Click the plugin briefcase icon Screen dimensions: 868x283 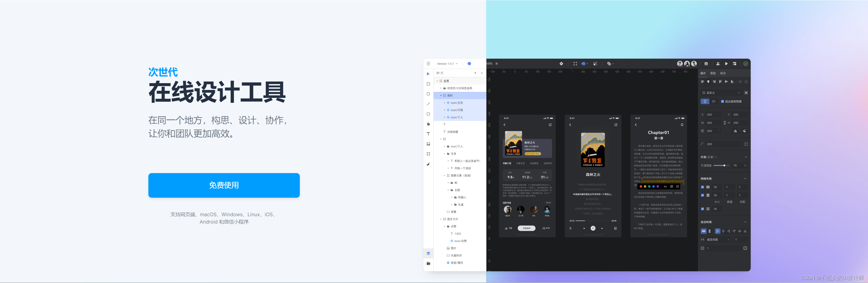[x=706, y=64]
